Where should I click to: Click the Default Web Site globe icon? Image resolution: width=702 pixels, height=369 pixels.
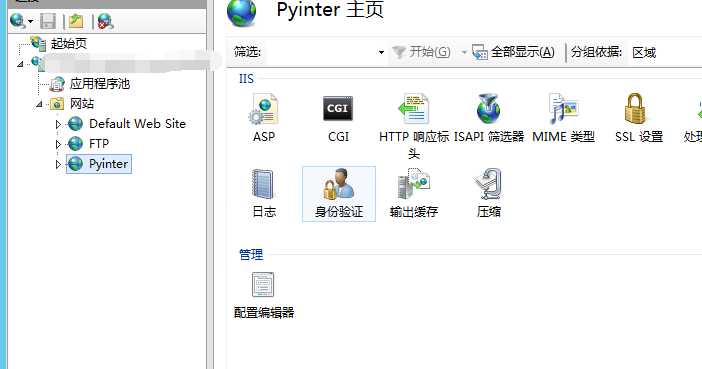click(x=75, y=124)
